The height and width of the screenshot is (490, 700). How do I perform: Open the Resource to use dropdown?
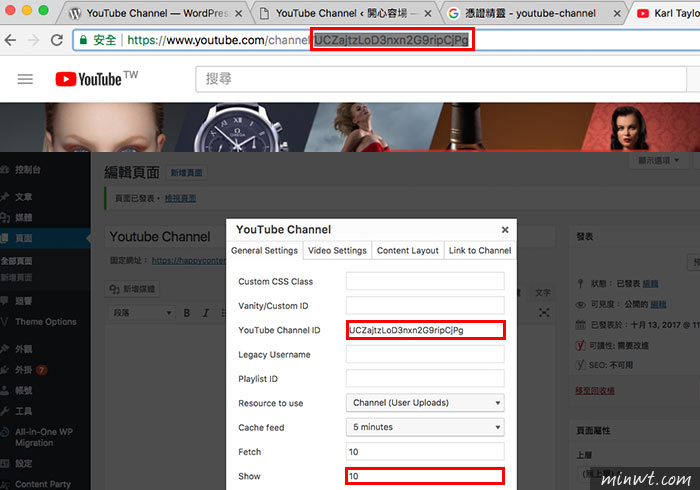coord(425,403)
